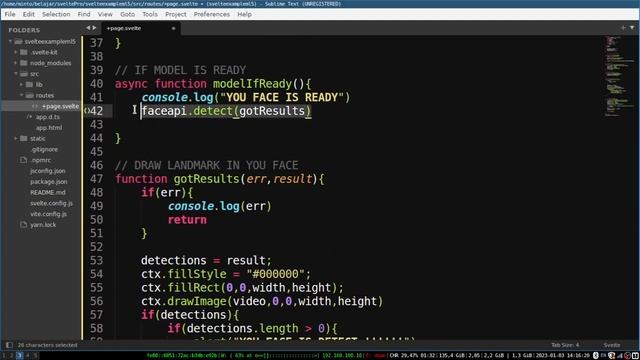Click 'ctx.drawImage' on line 56

[x=184, y=301]
